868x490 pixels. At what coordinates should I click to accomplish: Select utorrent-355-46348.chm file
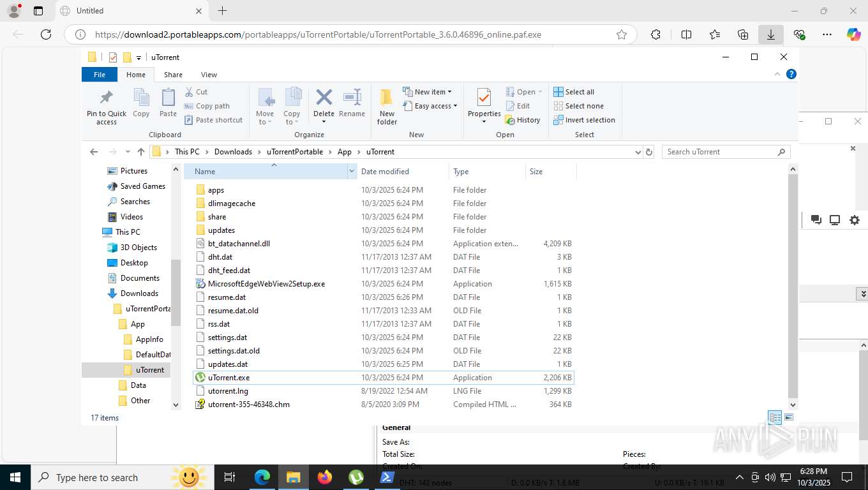coord(383,405)
